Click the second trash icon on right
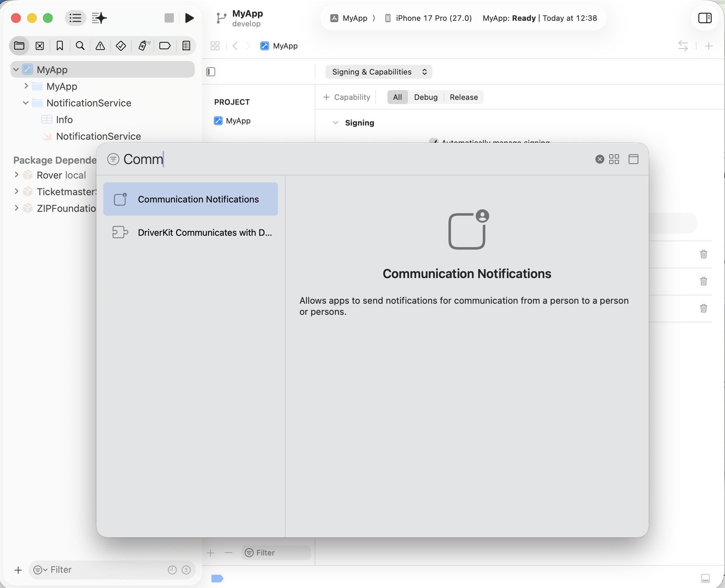This screenshot has width=725, height=588. point(704,281)
